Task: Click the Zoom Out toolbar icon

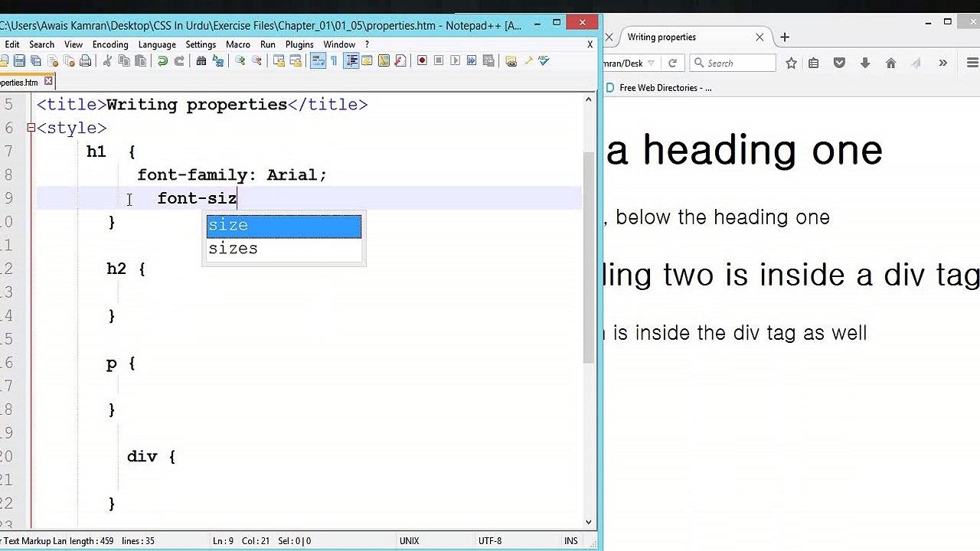Action: (256, 60)
